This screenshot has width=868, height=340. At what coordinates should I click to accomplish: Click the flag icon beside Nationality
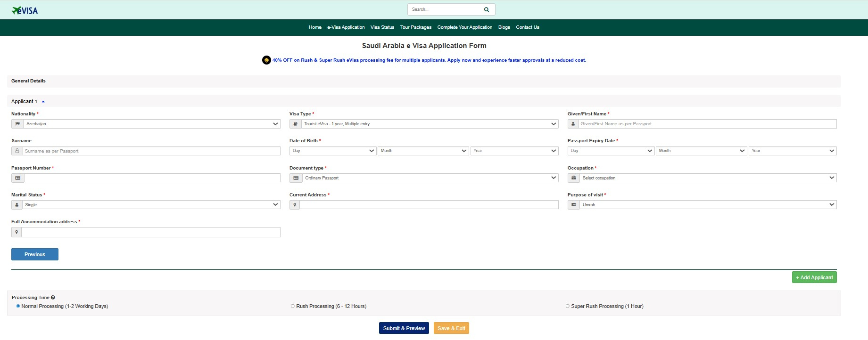(x=17, y=124)
